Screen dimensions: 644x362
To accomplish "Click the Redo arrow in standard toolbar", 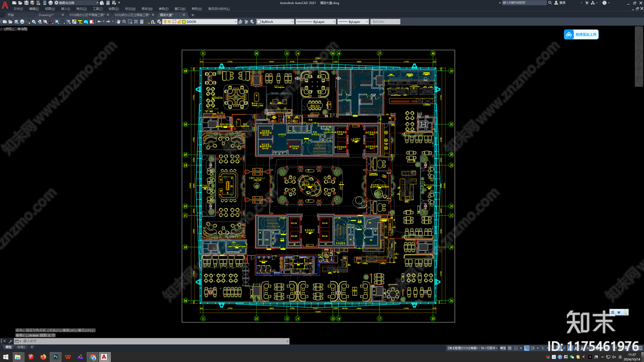I will coord(108,22).
